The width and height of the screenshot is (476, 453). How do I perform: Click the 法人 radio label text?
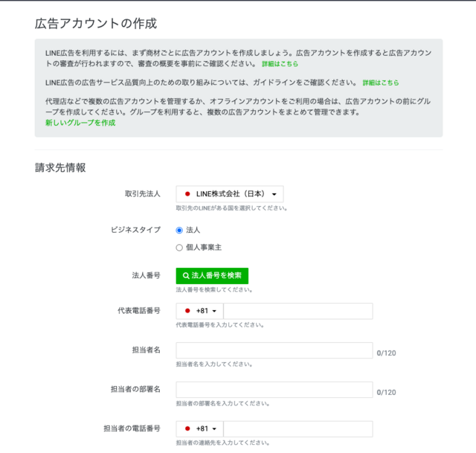(x=193, y=230)
